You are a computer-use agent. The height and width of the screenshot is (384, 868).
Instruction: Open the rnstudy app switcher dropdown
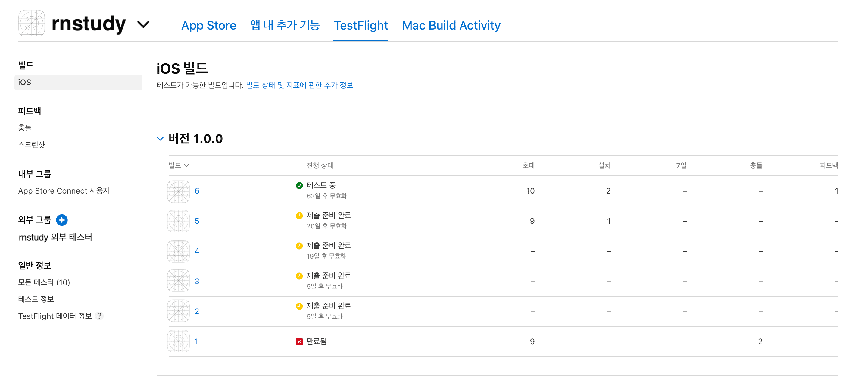(143, 24)
